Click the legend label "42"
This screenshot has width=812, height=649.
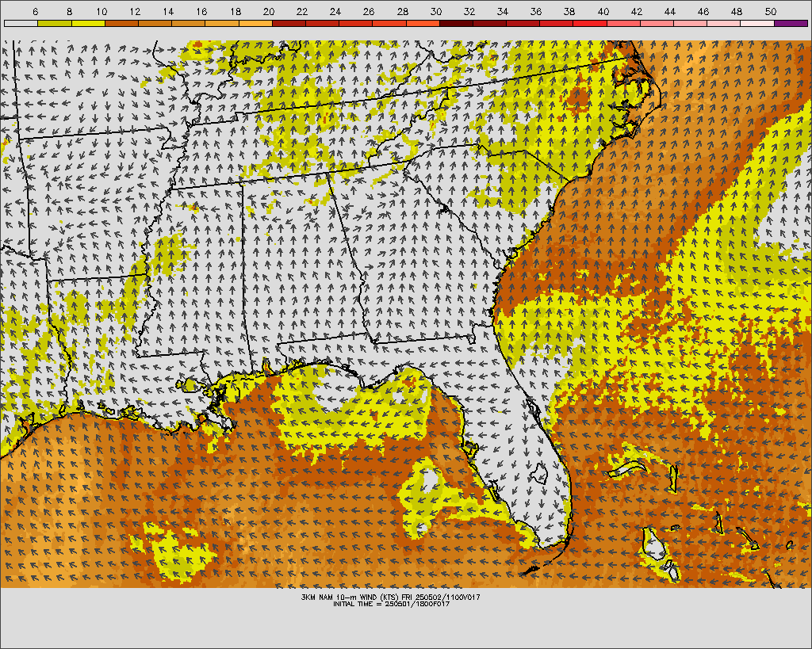(x=637, y=11)
